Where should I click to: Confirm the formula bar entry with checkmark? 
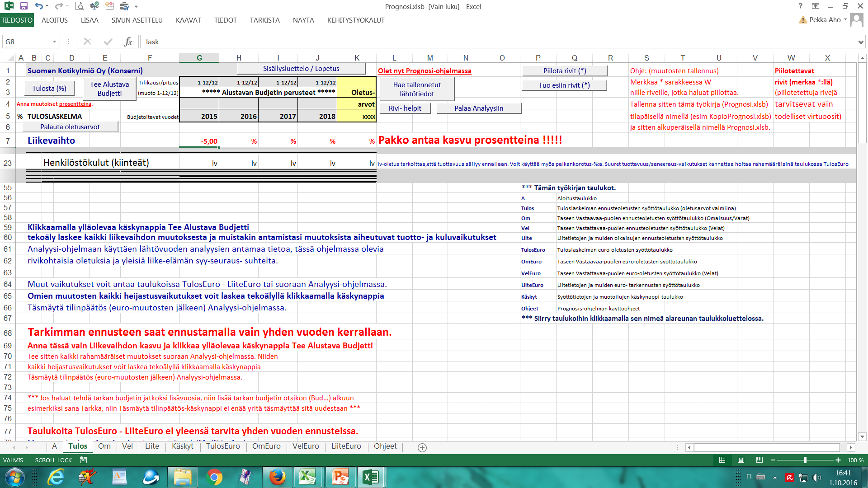[x=108, y=42]
